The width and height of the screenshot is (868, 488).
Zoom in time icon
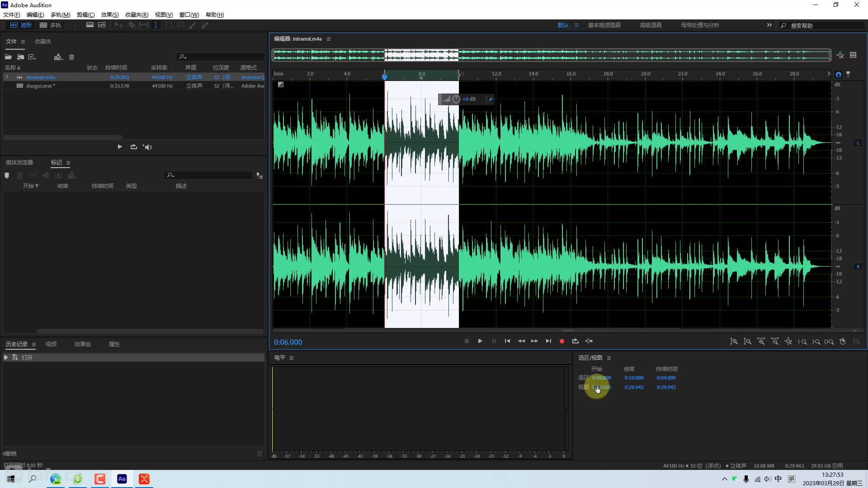(x=761, y=342)
